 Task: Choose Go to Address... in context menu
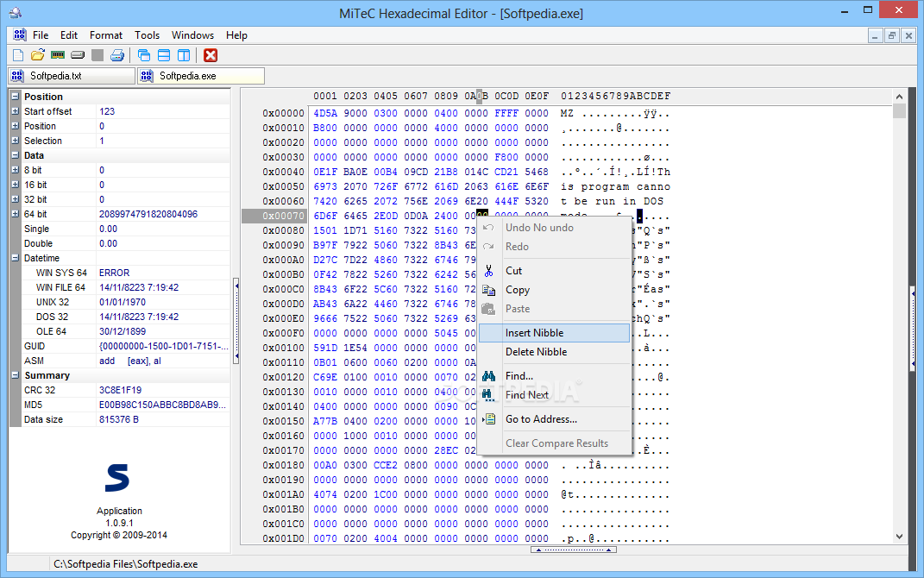pyautogui.click(x=554, y=419)
